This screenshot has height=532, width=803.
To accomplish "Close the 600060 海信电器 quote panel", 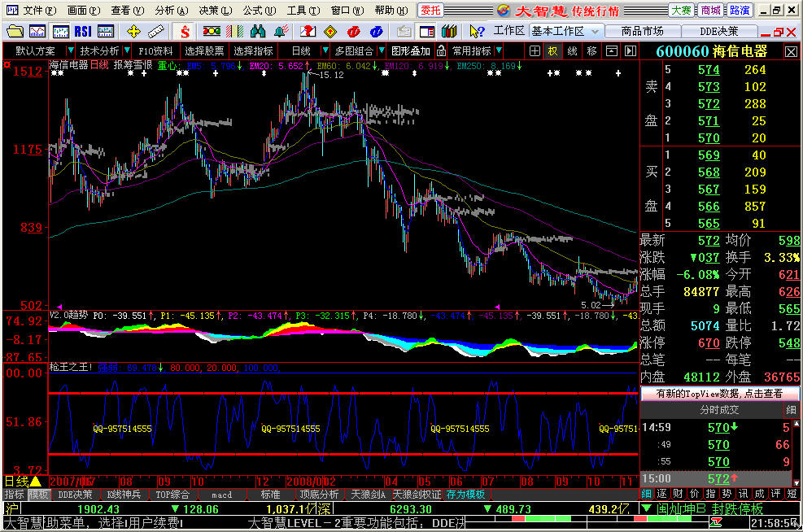I will click(x=791, y=52).
